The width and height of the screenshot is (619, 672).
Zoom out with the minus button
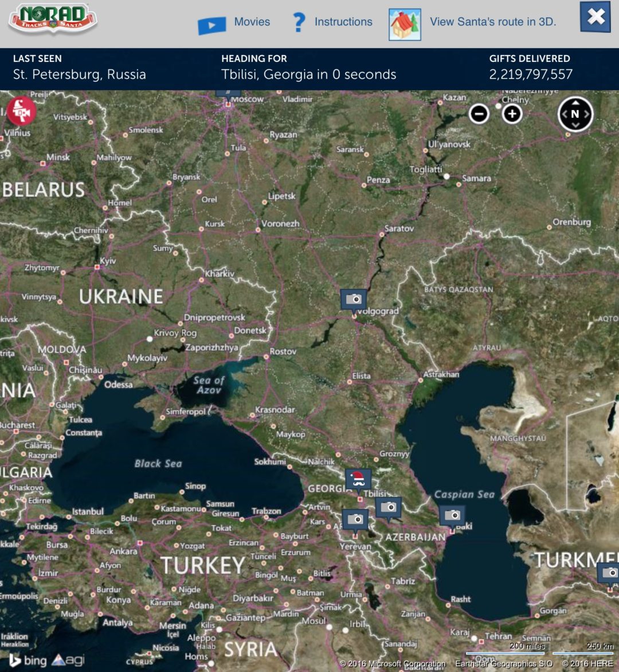tap(479, 114)
